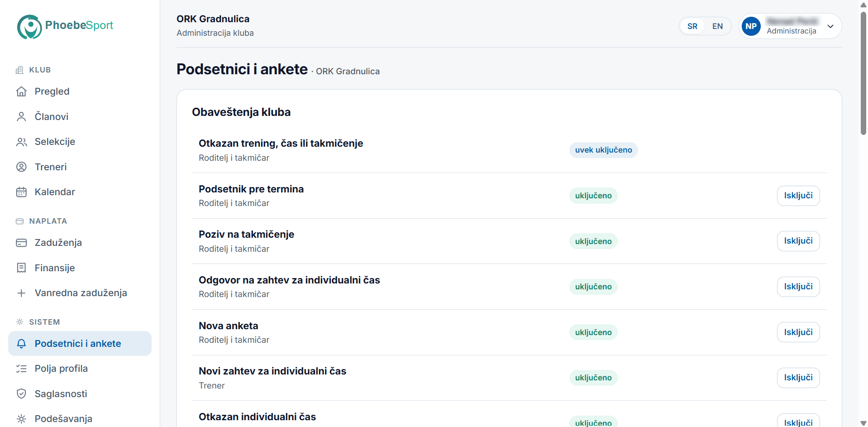This screenshot has height=427, width=868.
Task: Click the Podešavanja gear icon
Action: point(21,419)
